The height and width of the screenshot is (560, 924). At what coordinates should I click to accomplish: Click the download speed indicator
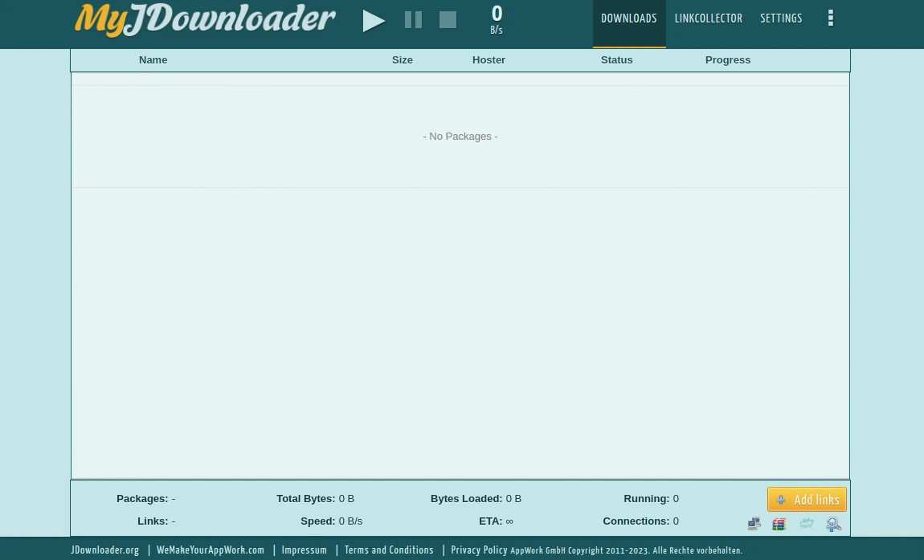(x=497, y=19)
